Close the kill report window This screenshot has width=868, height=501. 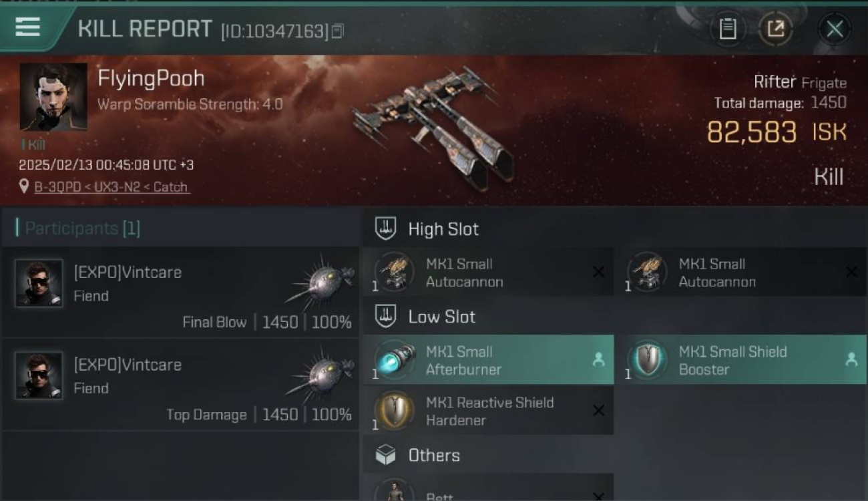835,29
